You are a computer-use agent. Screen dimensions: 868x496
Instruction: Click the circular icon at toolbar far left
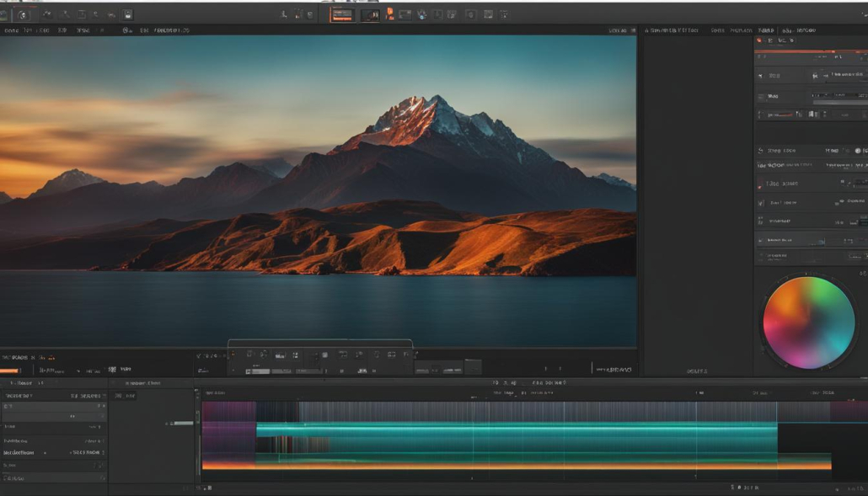click(x=23, y=15)
